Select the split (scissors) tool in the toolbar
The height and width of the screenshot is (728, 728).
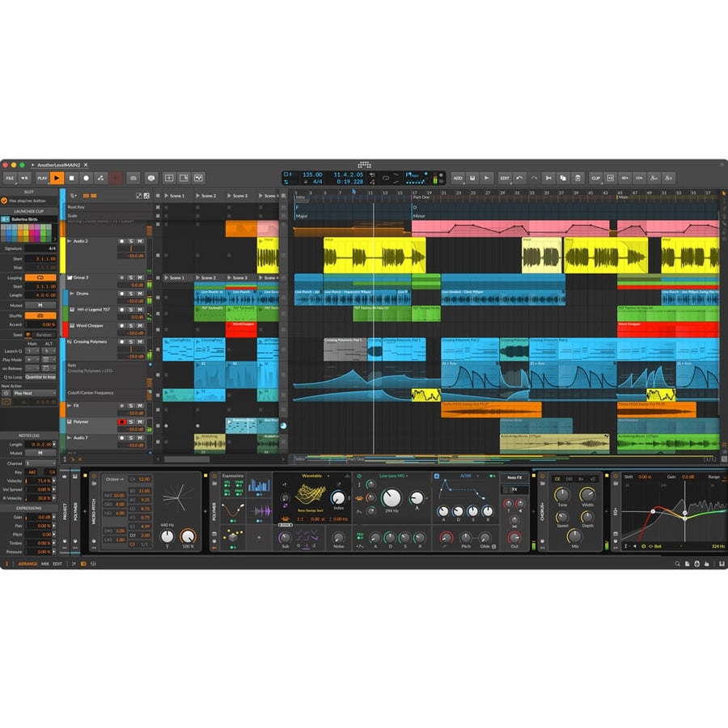click(548, 178)
